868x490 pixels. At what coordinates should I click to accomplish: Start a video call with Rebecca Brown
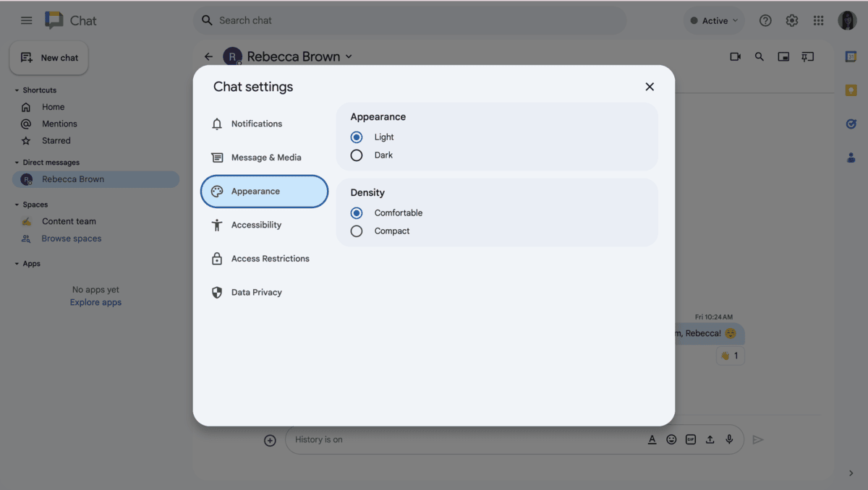(735, 56)
